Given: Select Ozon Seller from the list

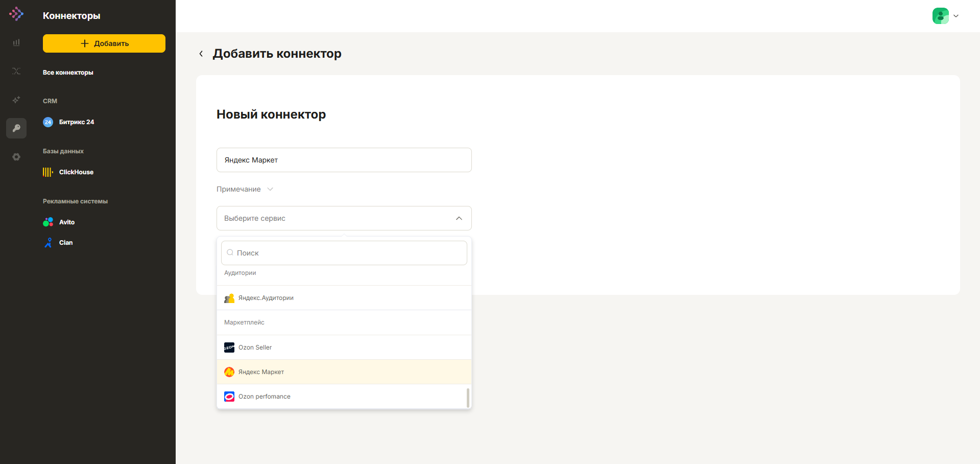Looking at the screenshot, I should click(x=344, y=347).
